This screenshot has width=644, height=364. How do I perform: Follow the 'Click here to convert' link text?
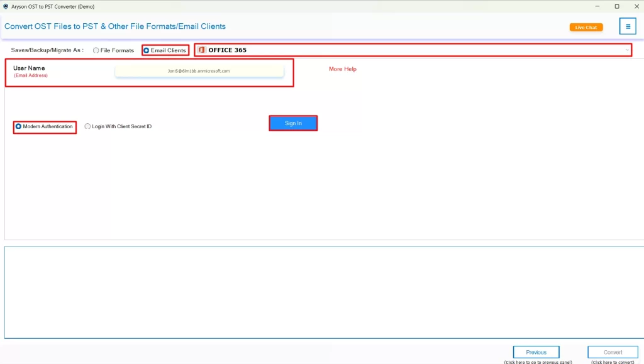click(x=613, y=361)
